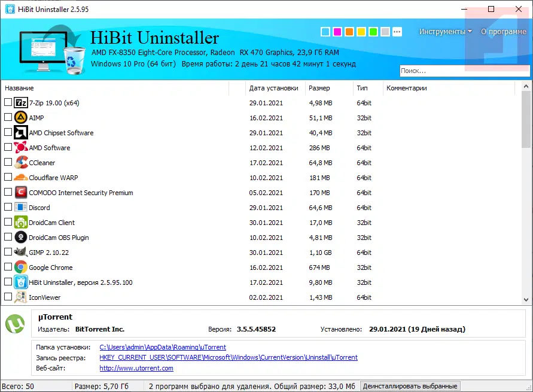Click the IconViewer icon
The image size is (533, 392).
pos(21,297)
